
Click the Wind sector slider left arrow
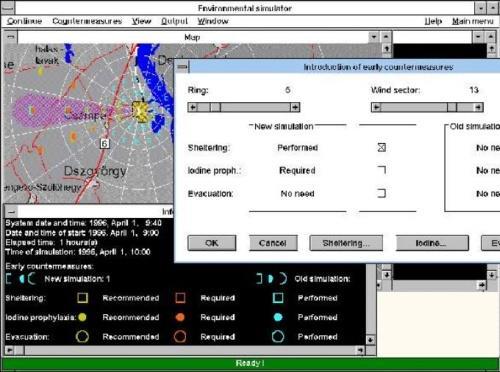(x=376, y=107)
